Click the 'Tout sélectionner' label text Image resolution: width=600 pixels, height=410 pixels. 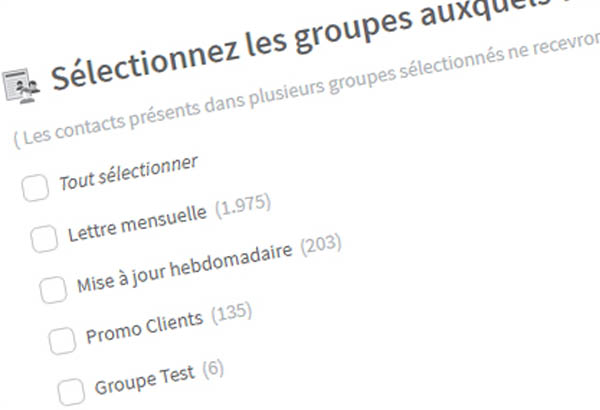(128, 173)
